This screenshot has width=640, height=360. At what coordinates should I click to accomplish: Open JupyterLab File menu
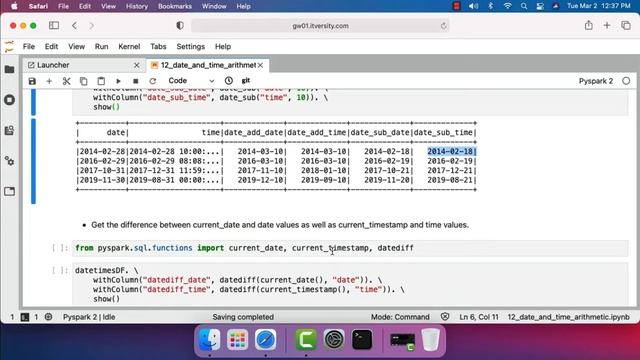(29, 47)
